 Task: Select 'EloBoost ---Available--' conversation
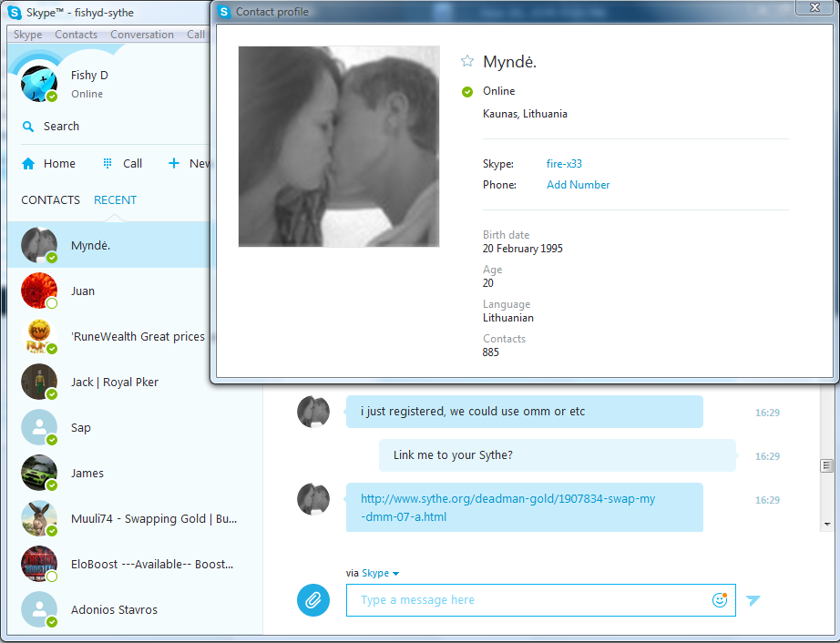[135, 564]
